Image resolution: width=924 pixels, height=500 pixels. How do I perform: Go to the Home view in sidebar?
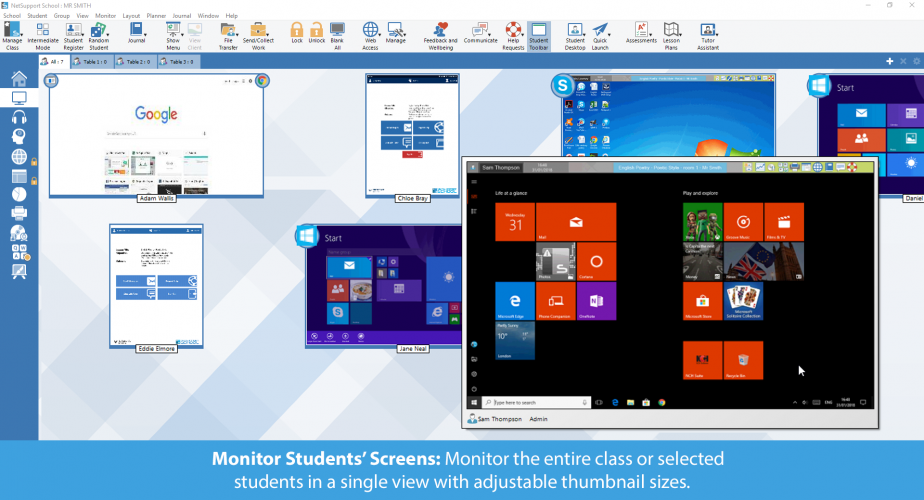19,78
